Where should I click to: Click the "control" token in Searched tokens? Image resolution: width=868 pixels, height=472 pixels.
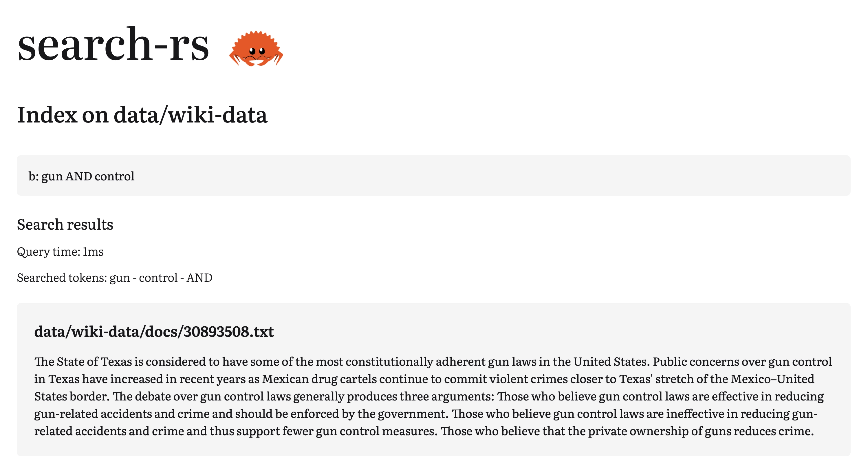pyautogui.click(x=158, y=278)
